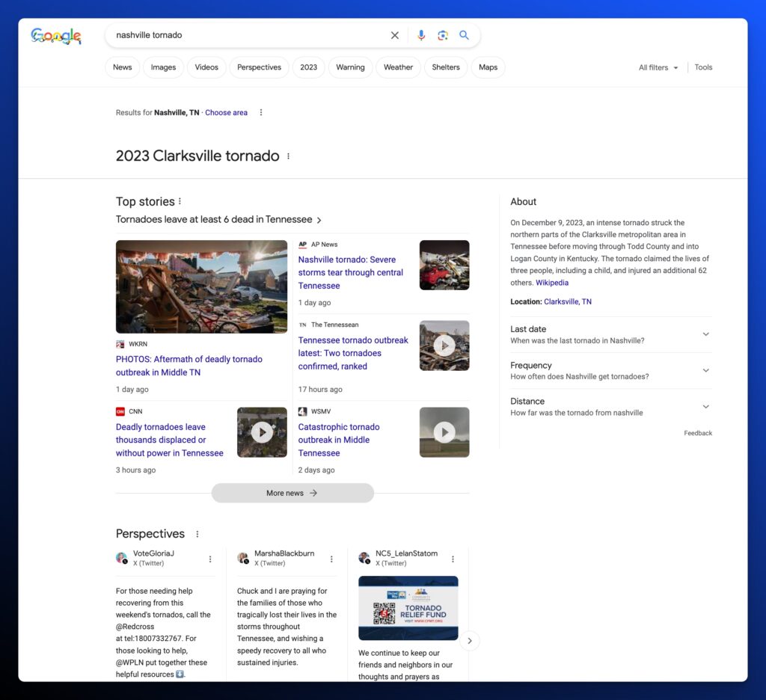Start voice search with microphone icon

coord(421,35)
